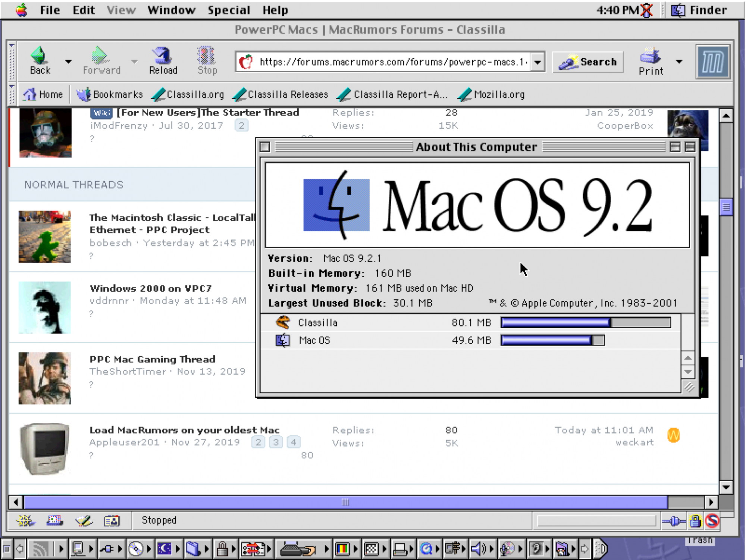Collapse the navigation toolbar using its grippy
Screen dimensions: 746x560
12,62
